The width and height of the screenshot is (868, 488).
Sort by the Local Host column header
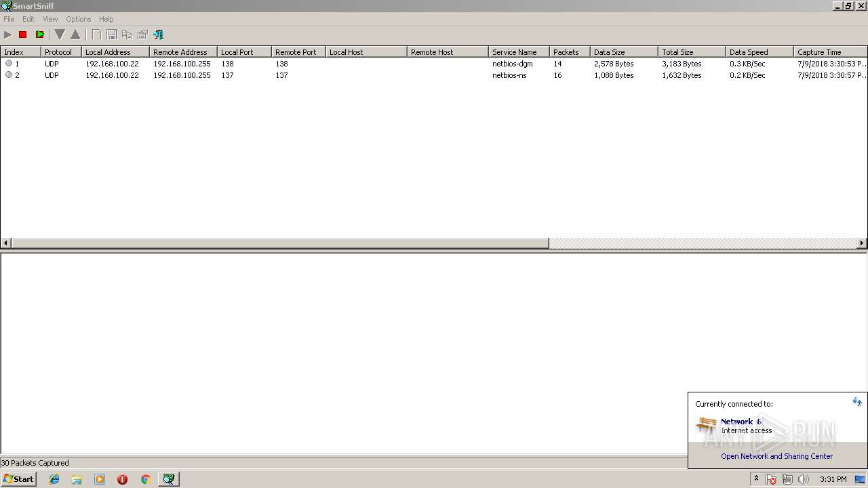point(366,52)
